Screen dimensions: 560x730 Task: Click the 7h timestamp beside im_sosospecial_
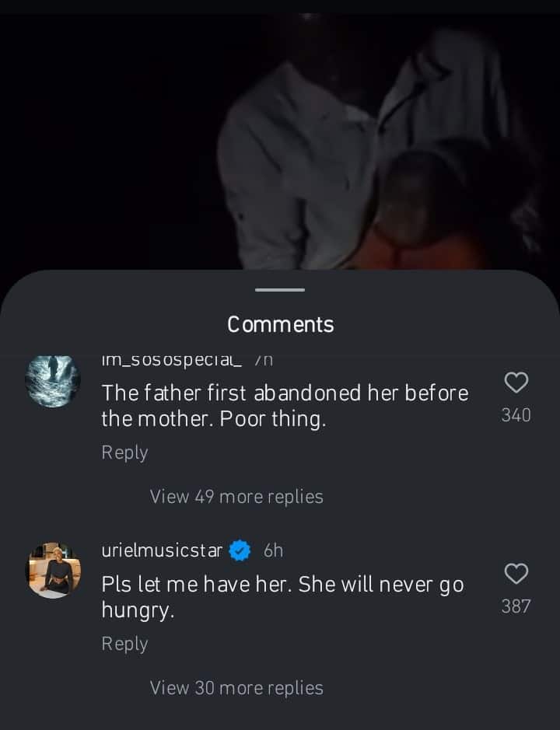[x=264, y=360]
